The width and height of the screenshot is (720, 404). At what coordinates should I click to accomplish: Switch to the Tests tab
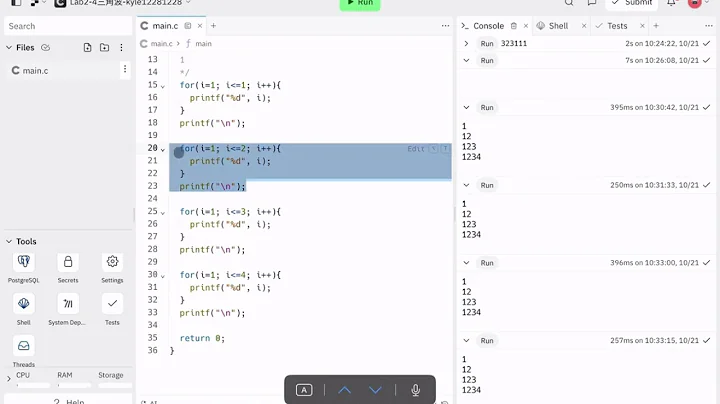(616, 26)
